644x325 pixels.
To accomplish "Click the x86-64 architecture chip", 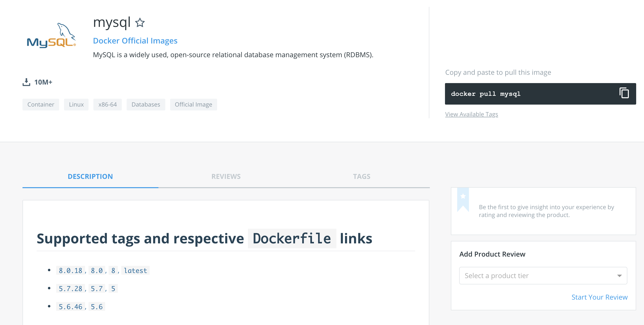I will tap(108, 104).
